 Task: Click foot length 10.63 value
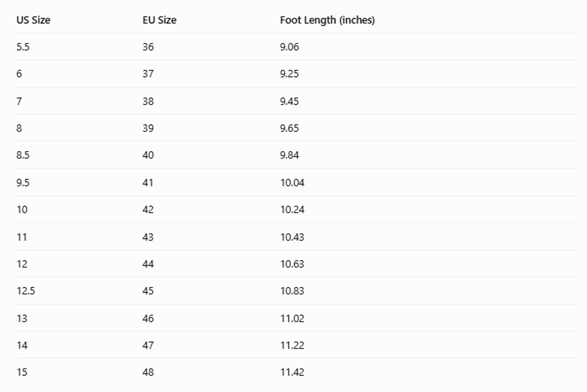point(292,264)
